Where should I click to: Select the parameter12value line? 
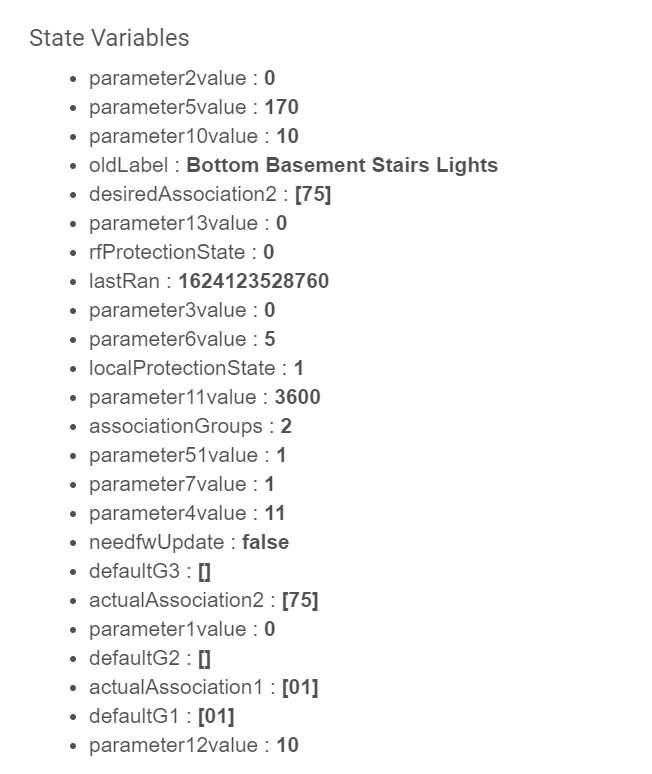(194, 745)
